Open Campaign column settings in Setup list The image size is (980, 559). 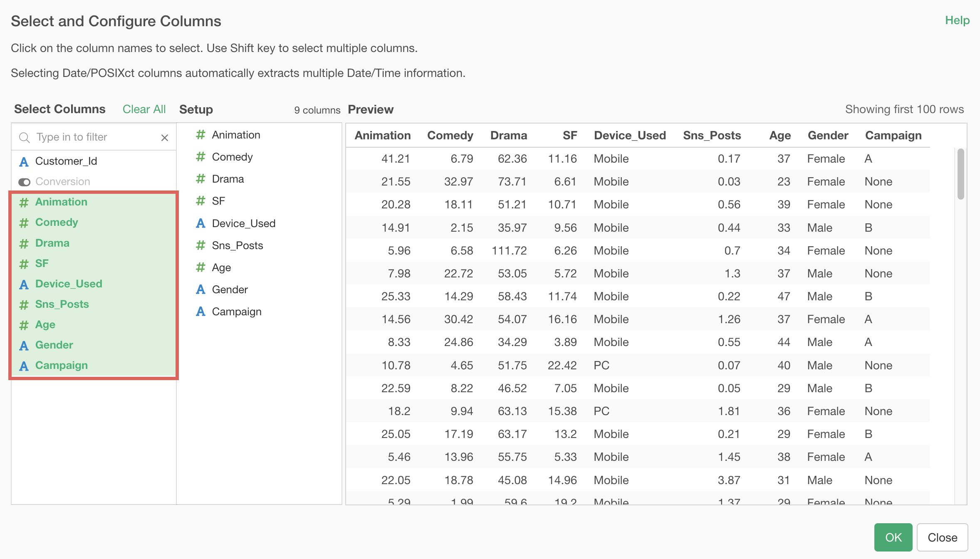point(237,312)
